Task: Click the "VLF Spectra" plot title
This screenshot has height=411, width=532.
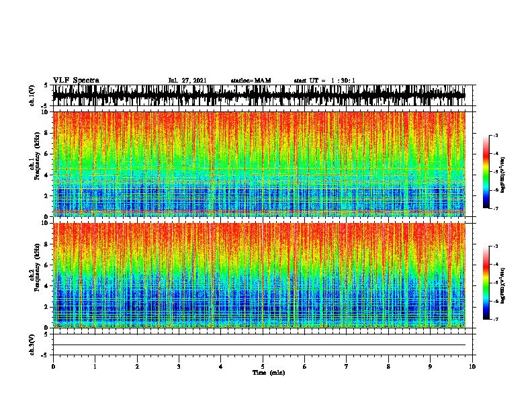Action: (x=76, y=80)
